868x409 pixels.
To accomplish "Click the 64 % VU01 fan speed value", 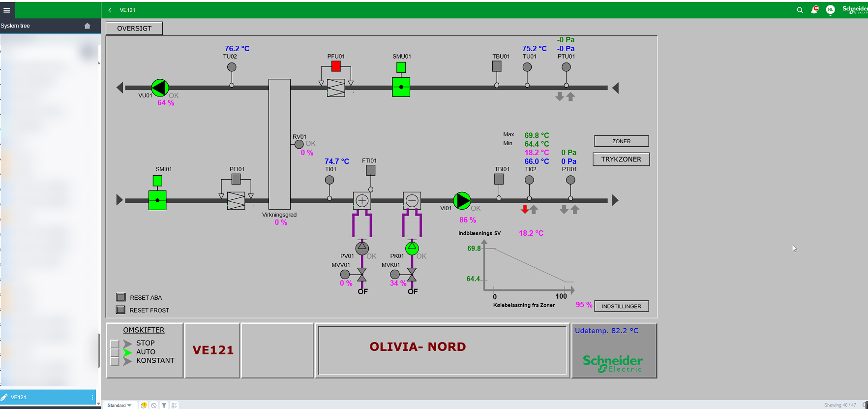I will [x=166, y=103].
